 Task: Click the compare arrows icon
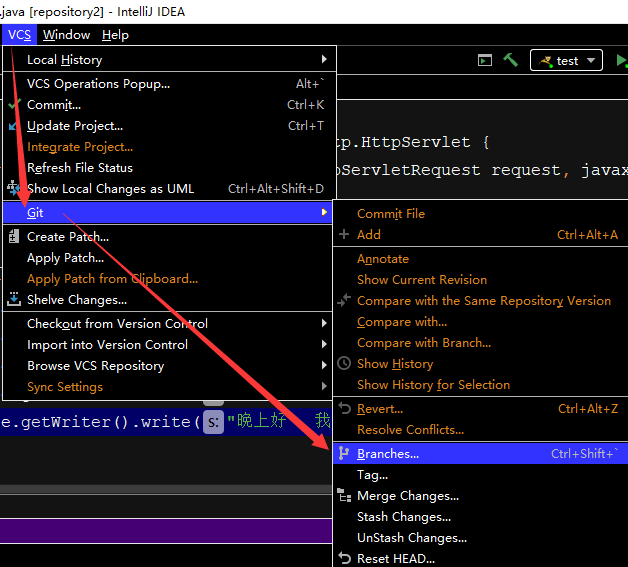[344, 300]
